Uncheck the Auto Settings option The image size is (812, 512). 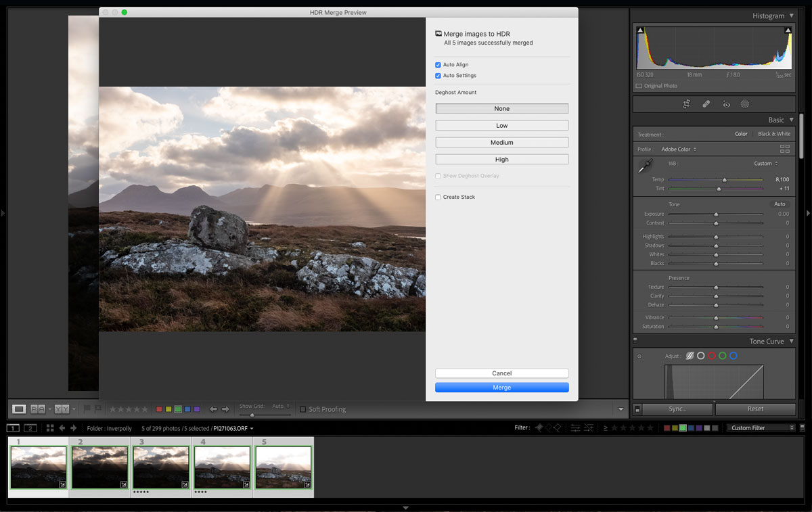438,76
